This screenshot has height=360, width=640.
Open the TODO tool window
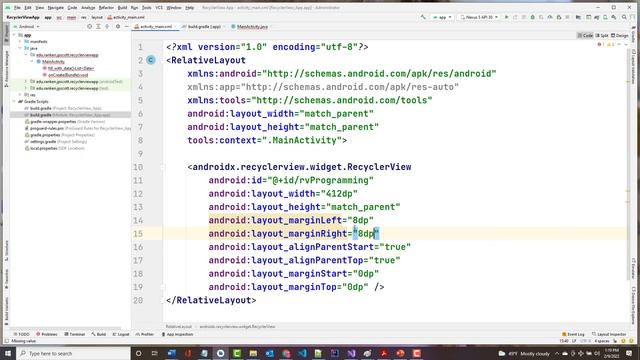coord(22,334)
